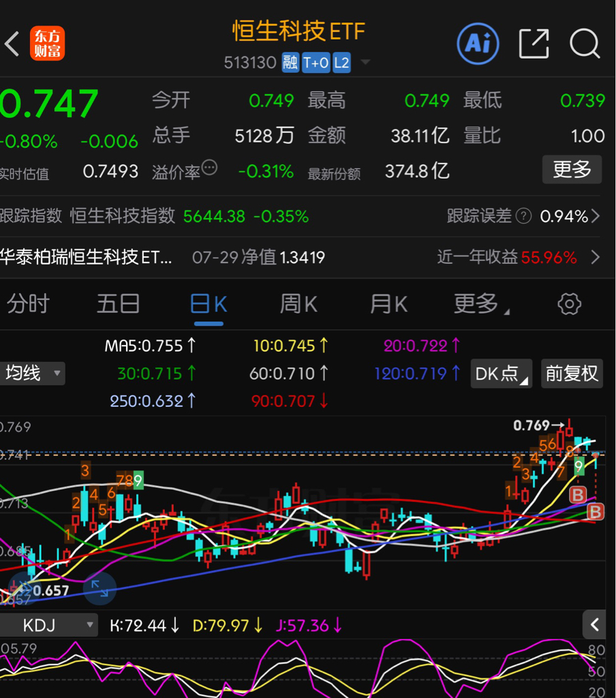Tap the 07-29净值 1.3419 text
This screenshot has width=616, height=698.
point(258,257)
